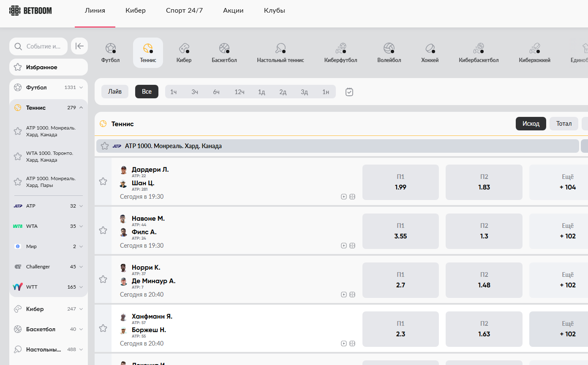Show the Тотал market view

click(x=564, y=124)
